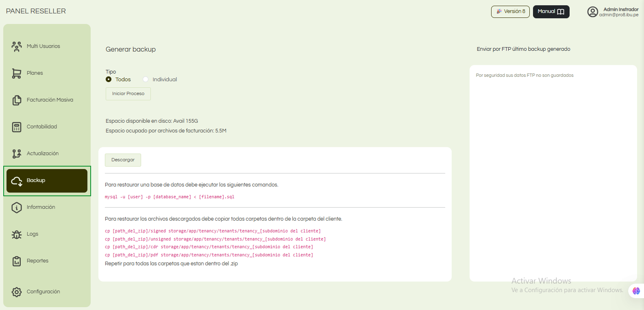
Task: Open the Admin Instrador user profile
Action: tap(613, 12)
